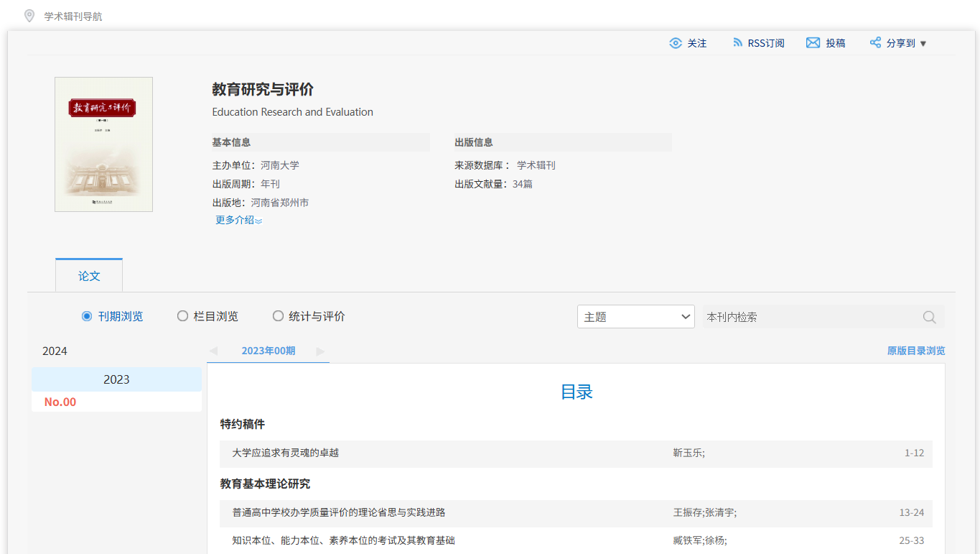Screen dimensions: 980x554
Task: Open the 原版目录浏览 link
Action: click(915, 351)
